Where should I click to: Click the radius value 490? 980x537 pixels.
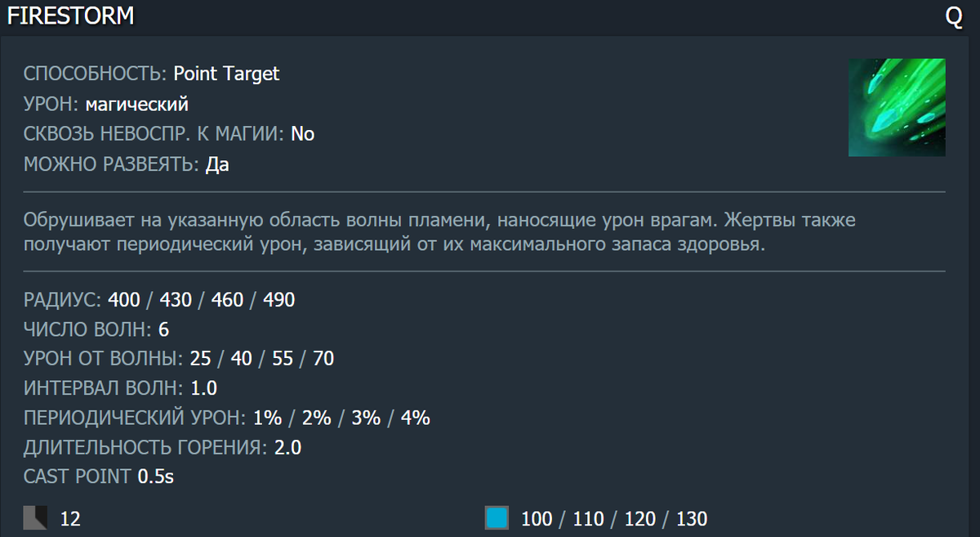[x=280, y=299]
